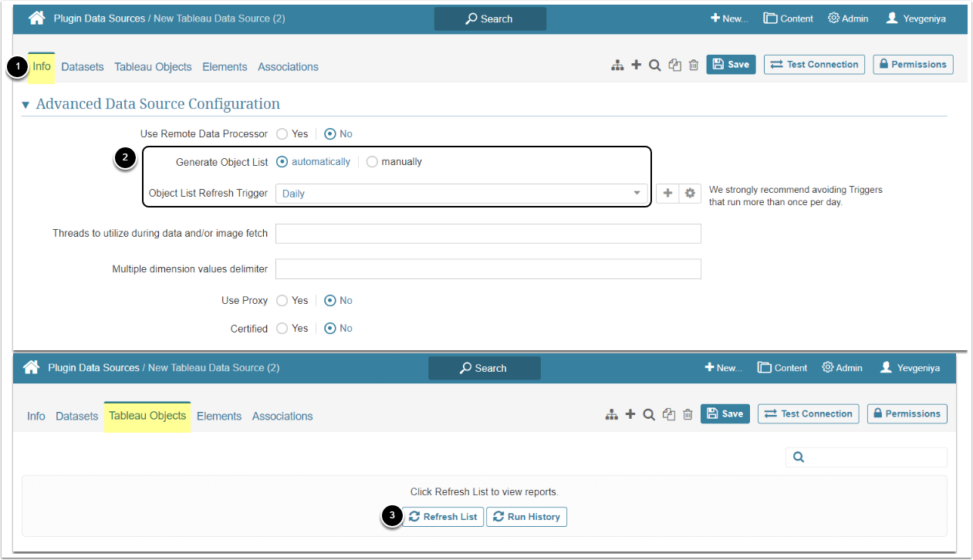Click trash delete icon in top window toolbar
Screen dimensions: 973x560
(x=694, y=66)
